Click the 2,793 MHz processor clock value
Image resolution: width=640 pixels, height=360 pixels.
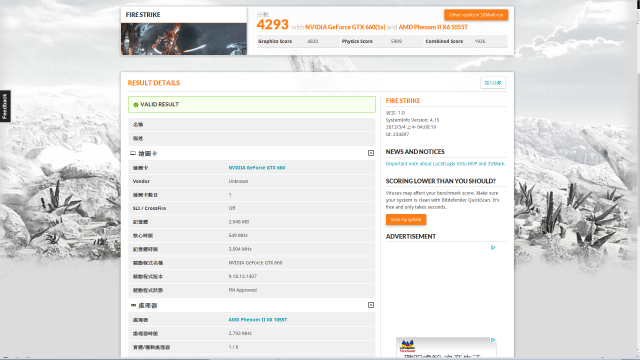tap(240, 333)
